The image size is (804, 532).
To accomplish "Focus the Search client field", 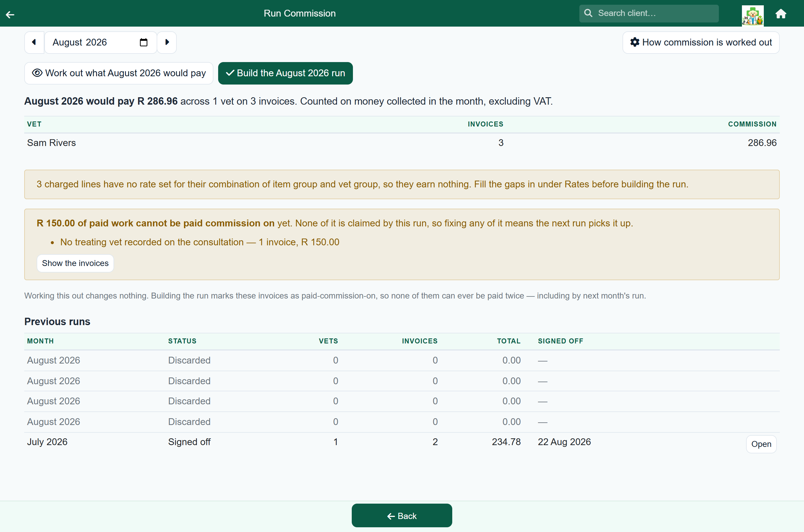I will coord(649,13).
